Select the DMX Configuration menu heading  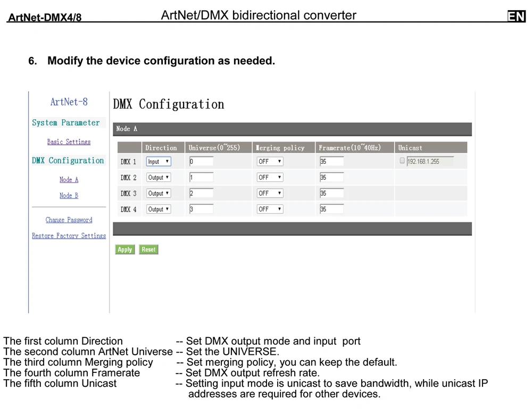pos(68,161)
